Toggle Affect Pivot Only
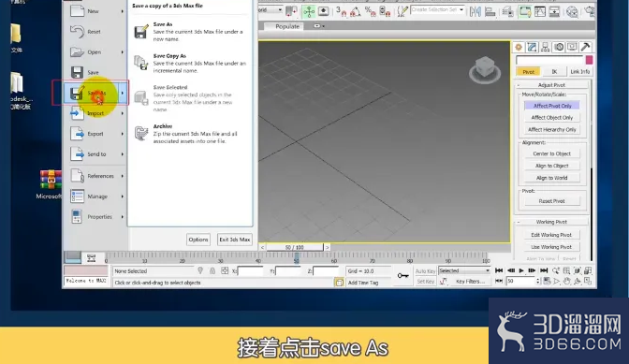 (552, 106)
